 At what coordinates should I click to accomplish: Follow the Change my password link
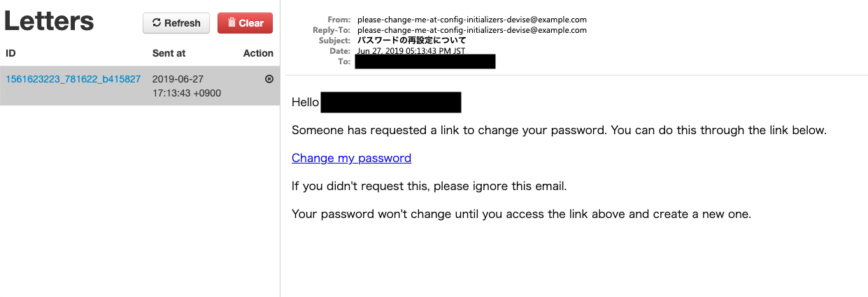[x=351, y=158]
